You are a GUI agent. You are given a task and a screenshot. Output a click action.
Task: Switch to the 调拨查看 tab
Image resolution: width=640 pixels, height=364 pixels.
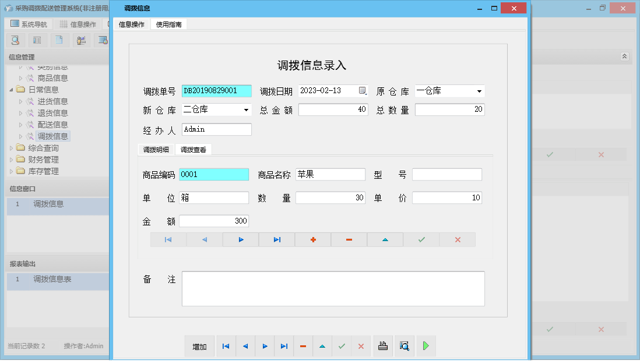coord(192,149)
